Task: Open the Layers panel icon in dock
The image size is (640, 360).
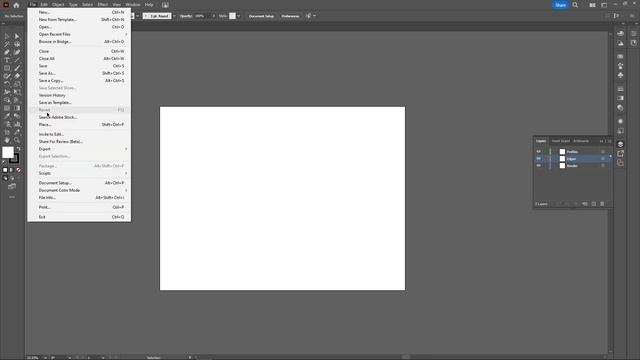Action: coord(620,144)
